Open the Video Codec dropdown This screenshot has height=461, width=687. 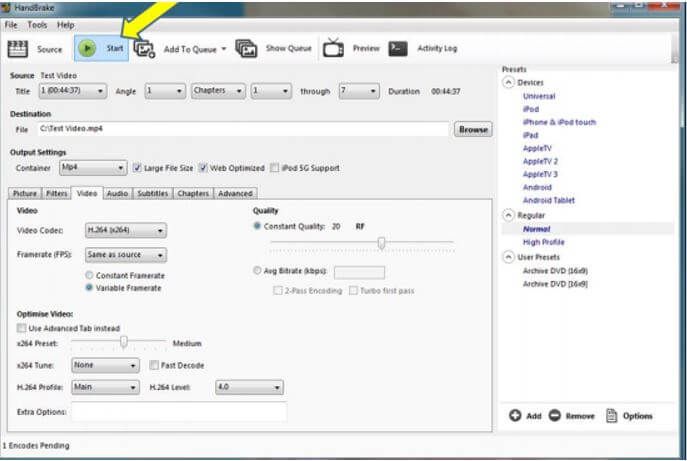click(126, 230)
